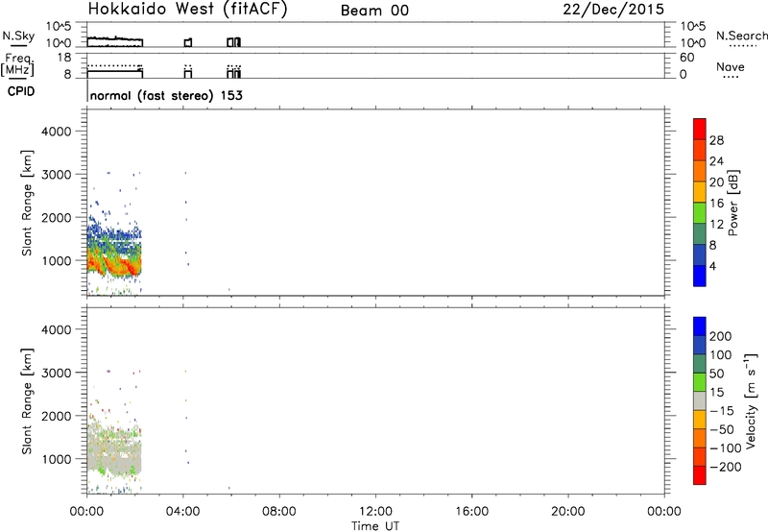
Task: Click the top blue segment of velocity colorbar
Action: 700,326
